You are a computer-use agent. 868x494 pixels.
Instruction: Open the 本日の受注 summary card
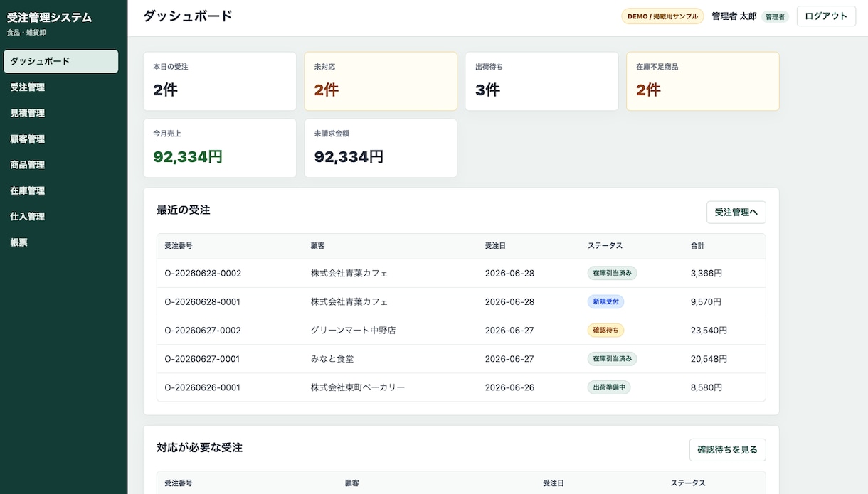click(220, 81)
